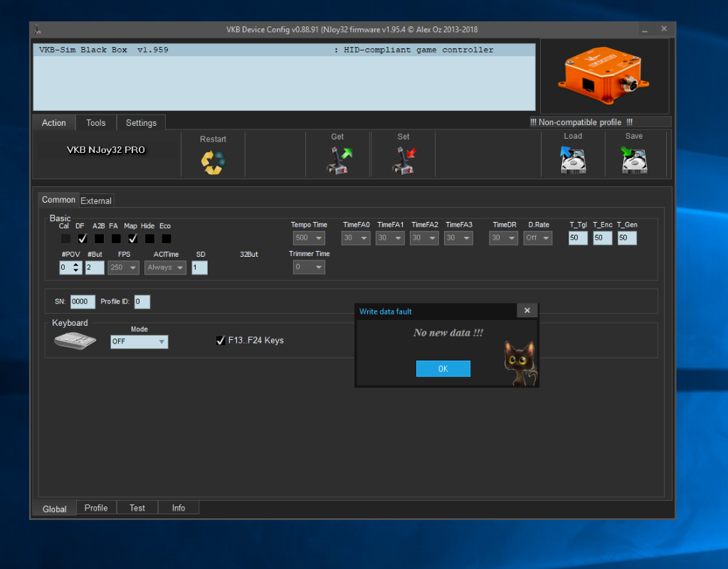Click the cat image in the dialog
This screenshot has height=569, width=728.
click(520, 363)
